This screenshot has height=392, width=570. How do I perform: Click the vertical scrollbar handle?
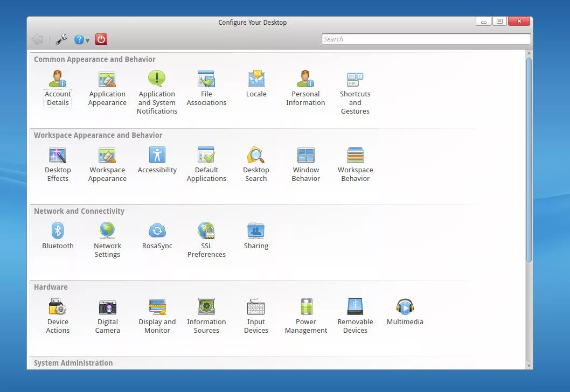tap(529, 160)
